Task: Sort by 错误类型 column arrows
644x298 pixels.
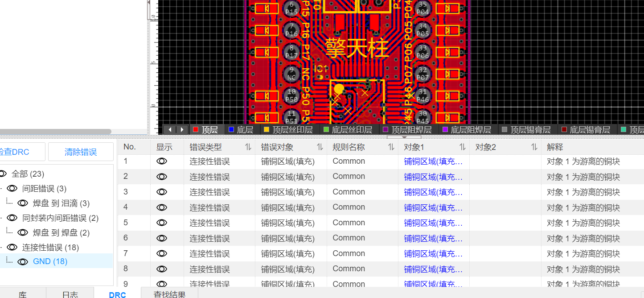Action: 248,147
